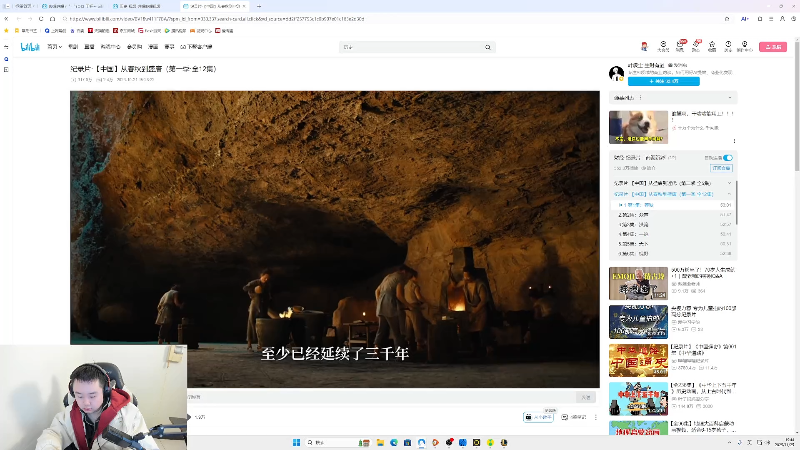Click the danmaku send button below the video

(x=586, y=397)
